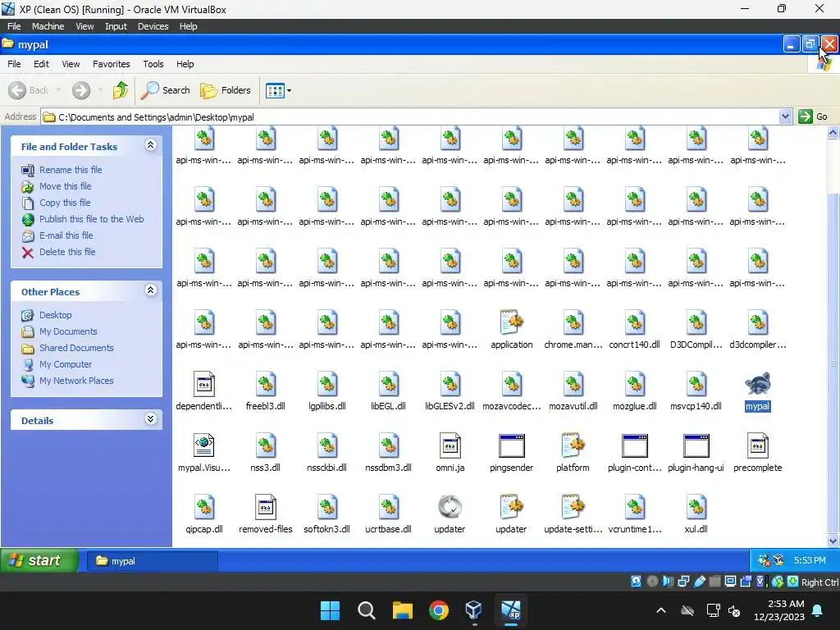Open Explorer's File menu
Screen dimensions: 840x630
(14, 64)
